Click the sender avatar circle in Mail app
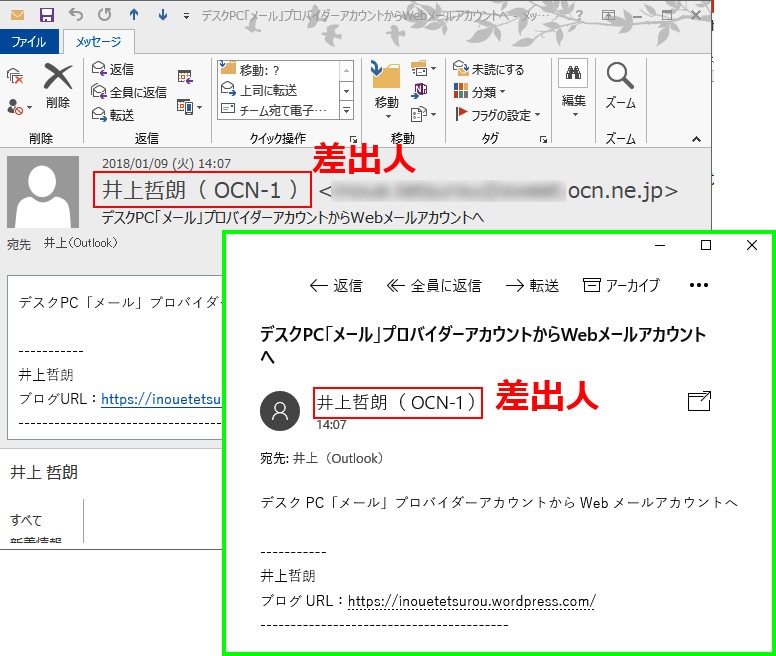776x656 pixels. click(x=280, y=411)
